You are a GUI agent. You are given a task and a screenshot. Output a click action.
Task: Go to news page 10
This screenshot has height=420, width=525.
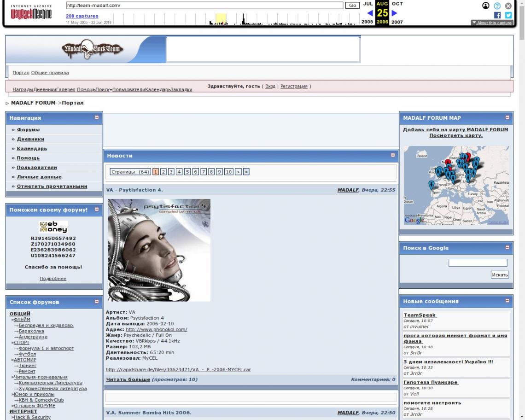229,172
